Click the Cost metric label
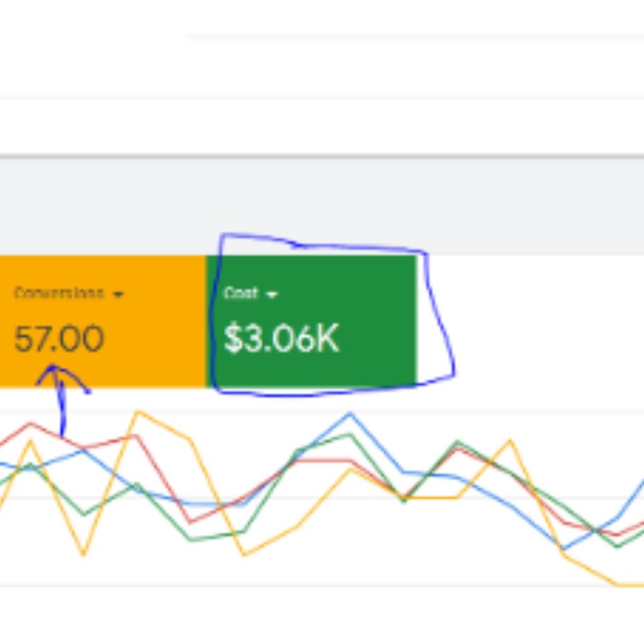Screen dimensions: 644x644 point(241,294)
